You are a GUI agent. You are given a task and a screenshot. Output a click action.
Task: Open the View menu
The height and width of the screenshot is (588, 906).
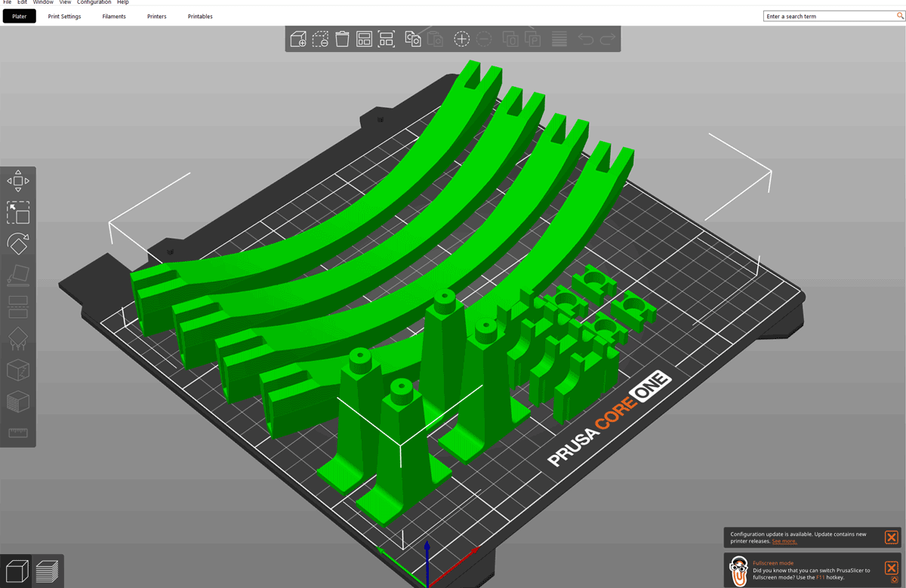click(x=66, y=3)
